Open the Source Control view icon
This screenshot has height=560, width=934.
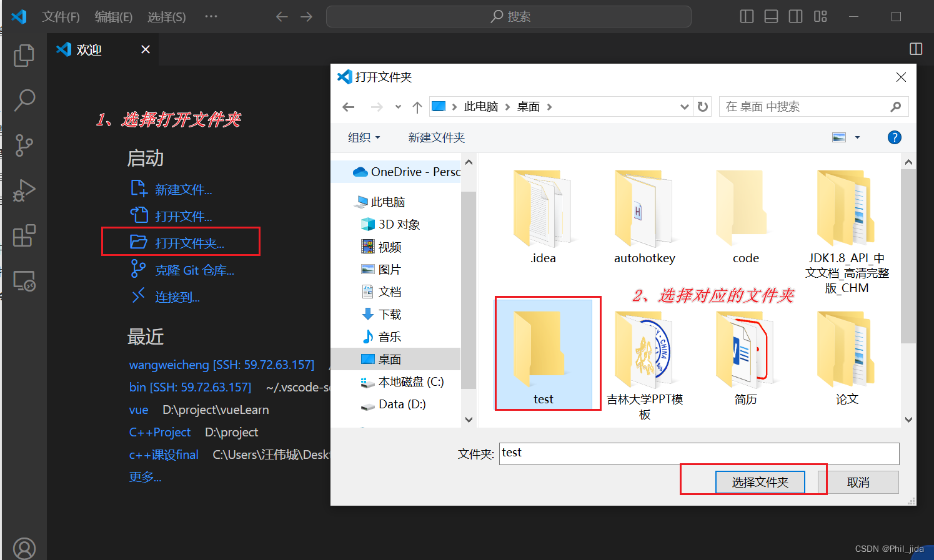click(24, 145)
